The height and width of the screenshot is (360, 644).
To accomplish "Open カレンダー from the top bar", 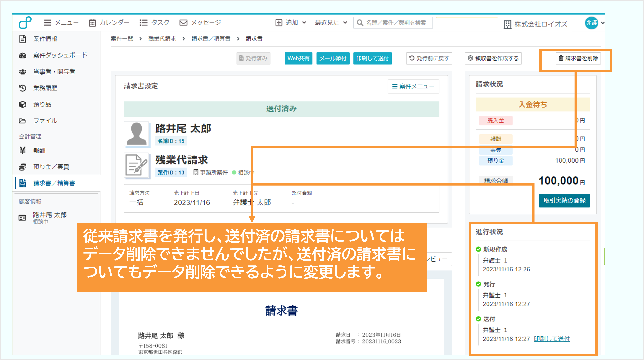I will (109, 23).
